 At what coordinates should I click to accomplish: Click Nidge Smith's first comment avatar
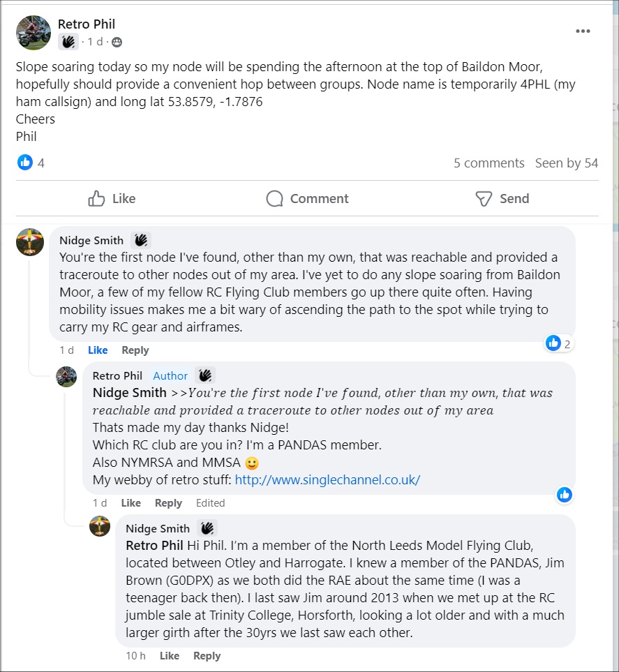[x=30, y=242]
